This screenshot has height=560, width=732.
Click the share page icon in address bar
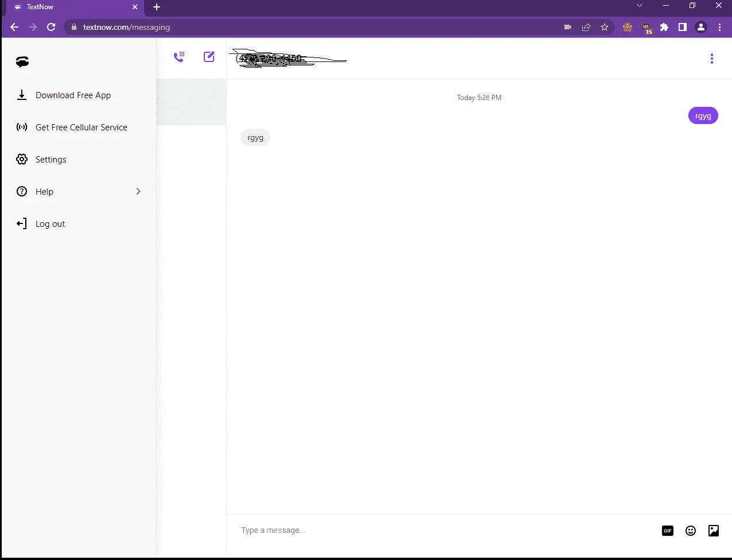click(x=586, y=27)
